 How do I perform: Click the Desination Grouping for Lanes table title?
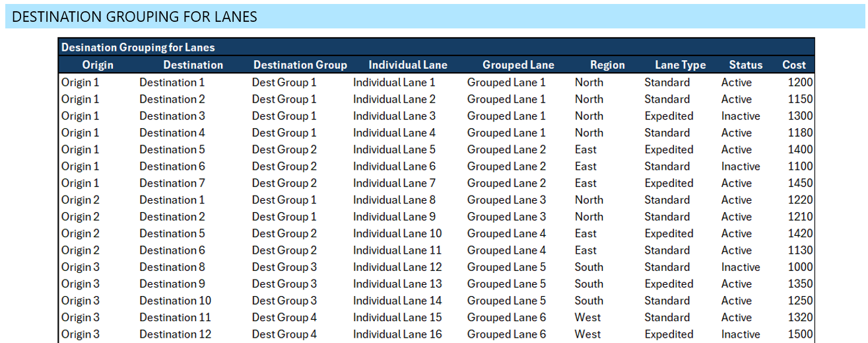point(138,48)
